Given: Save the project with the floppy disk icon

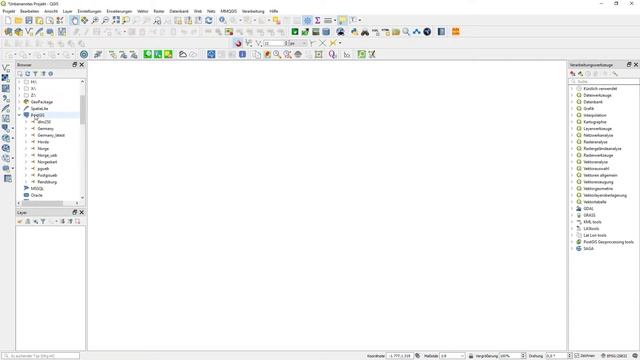Looking at the screenshot, I should pos(29,20).
